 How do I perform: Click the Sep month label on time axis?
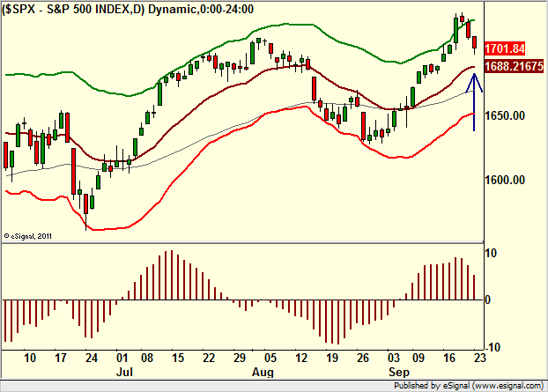coord(399,372)
